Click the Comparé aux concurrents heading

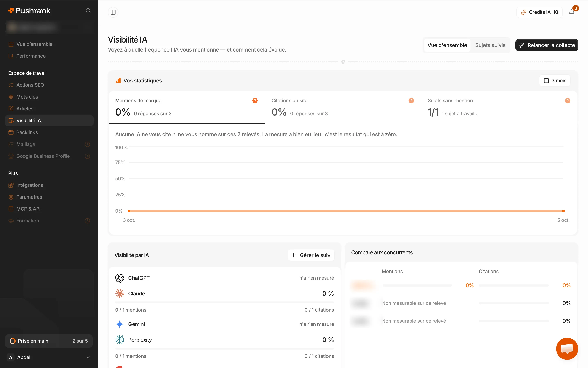(x=382, y=253)
